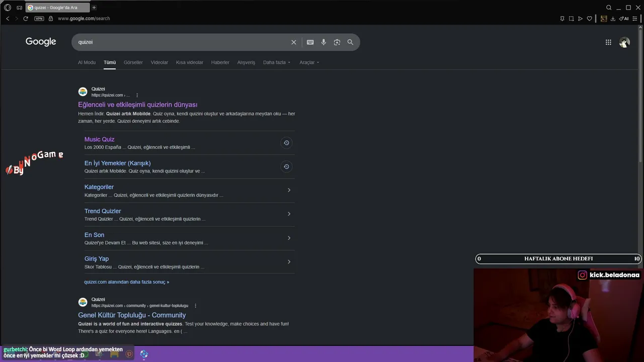Clear the search query with X

pyautogui.click(x=294, y=42)
